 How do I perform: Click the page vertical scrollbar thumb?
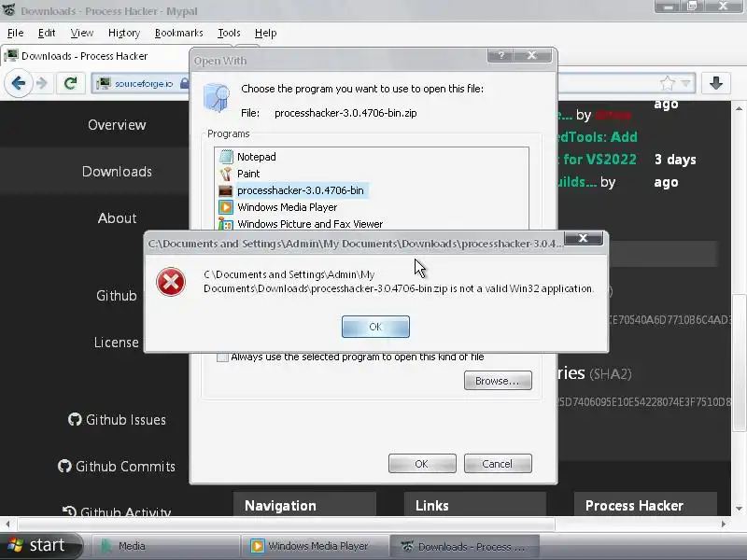pos(739,362)
